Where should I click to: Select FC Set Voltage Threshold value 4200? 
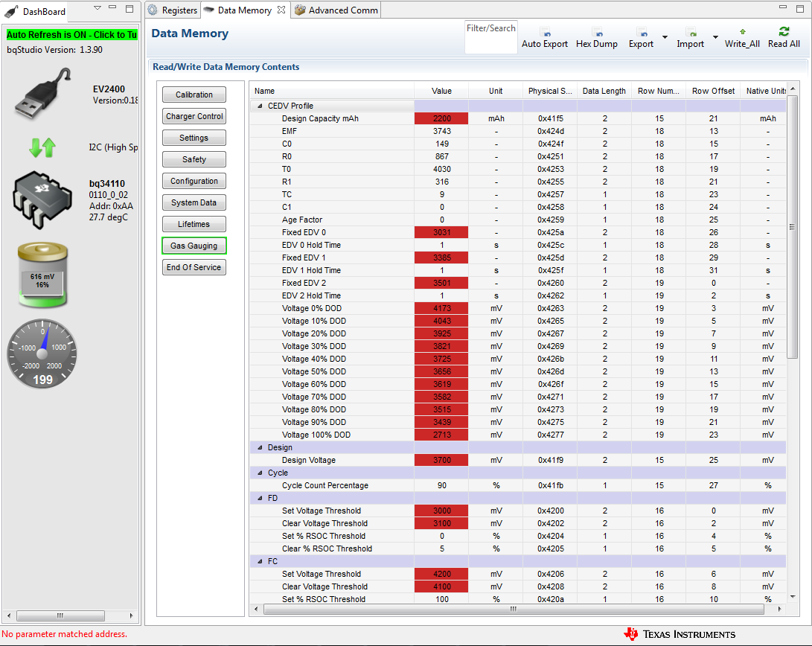tap(442, 575)
